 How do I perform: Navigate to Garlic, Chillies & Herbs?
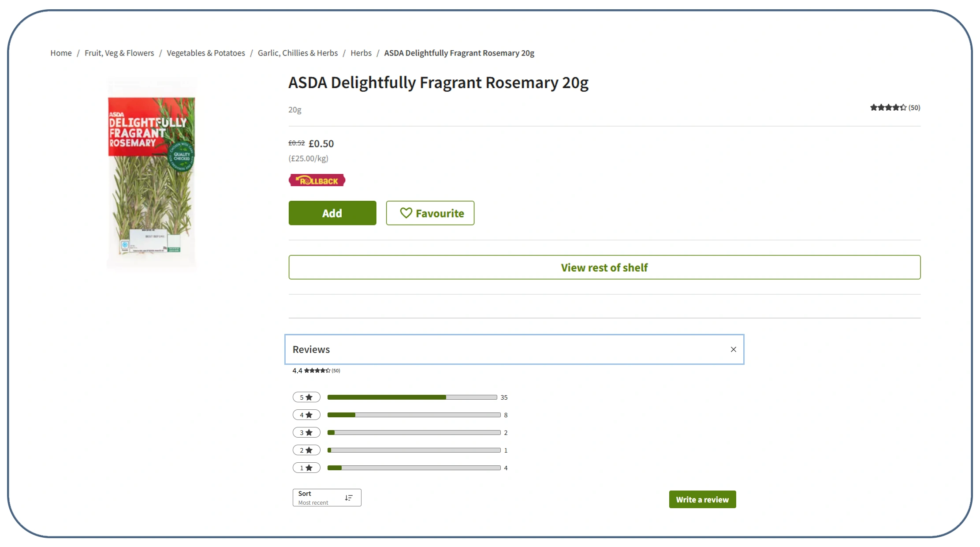pyautogui.click(x=298, y=53)
